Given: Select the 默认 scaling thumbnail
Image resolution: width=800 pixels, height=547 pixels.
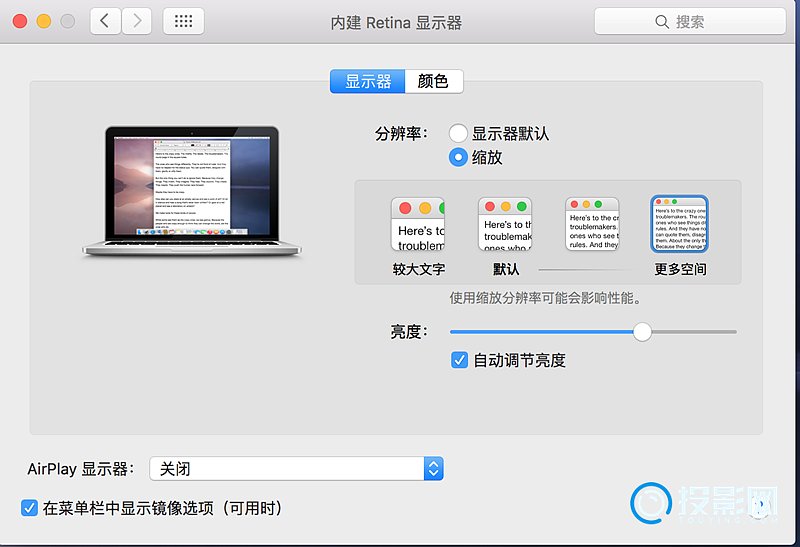Looking at the screenshot, I should 505,224.
